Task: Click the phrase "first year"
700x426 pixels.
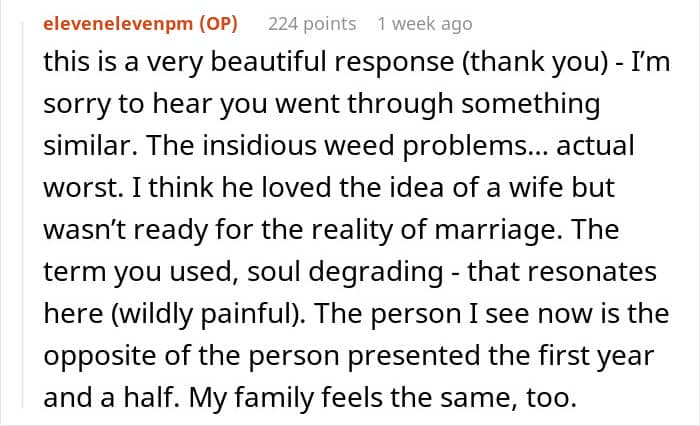Action: click(x=596, y=356)
